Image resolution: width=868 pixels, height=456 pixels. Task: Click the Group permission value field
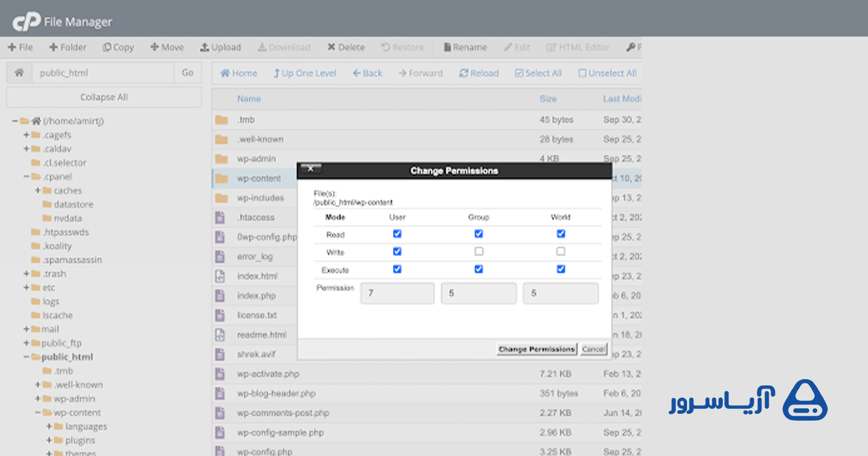pyautogui.click(x=479, y=293)
